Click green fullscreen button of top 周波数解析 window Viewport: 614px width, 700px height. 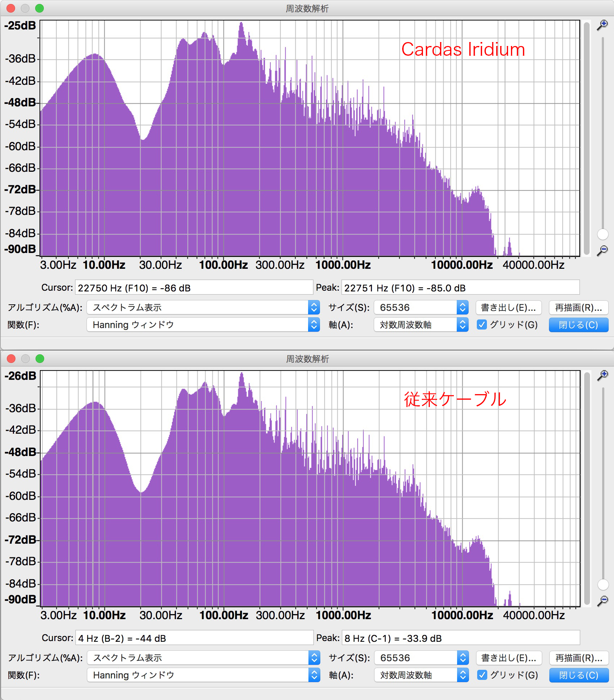(39, 8)
